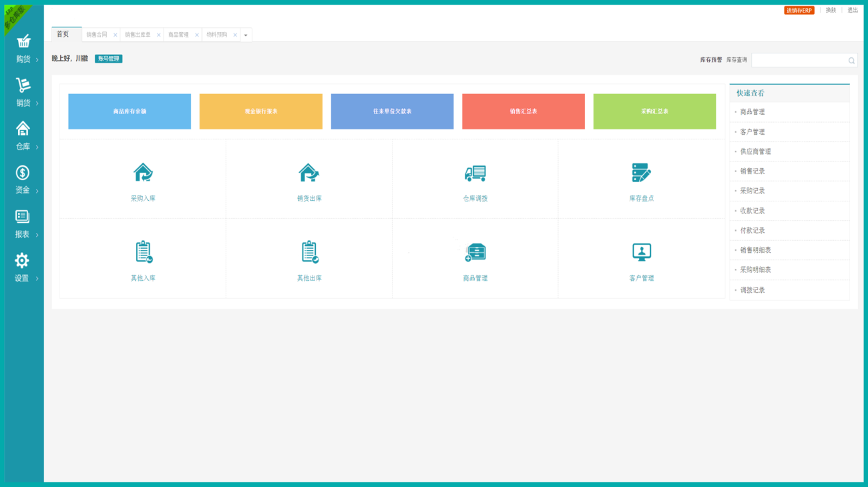Close the 商品管理 tab

(x=197, y=35)
